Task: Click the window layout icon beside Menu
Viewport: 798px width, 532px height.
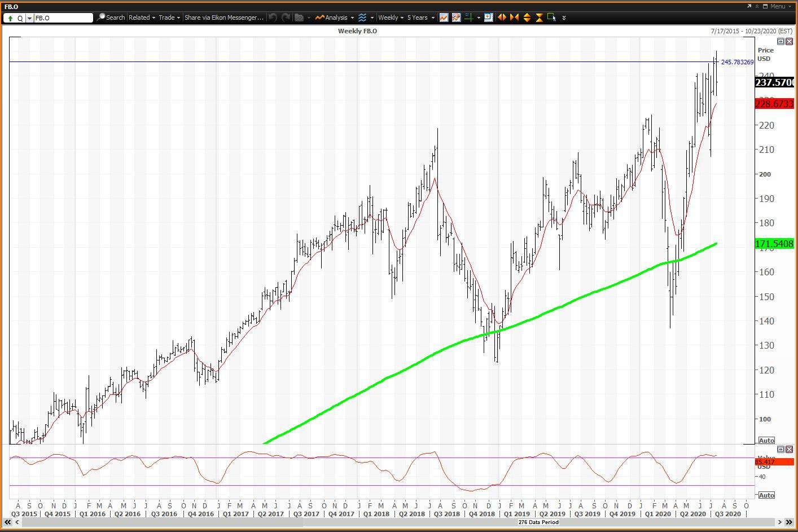Action: pos(765,6)
